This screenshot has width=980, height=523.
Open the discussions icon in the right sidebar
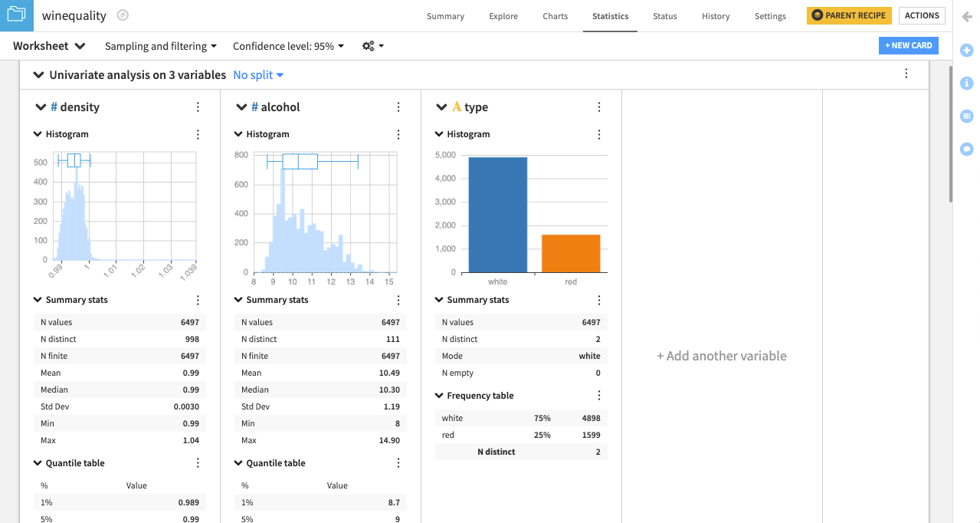click(x=966, y=149)
